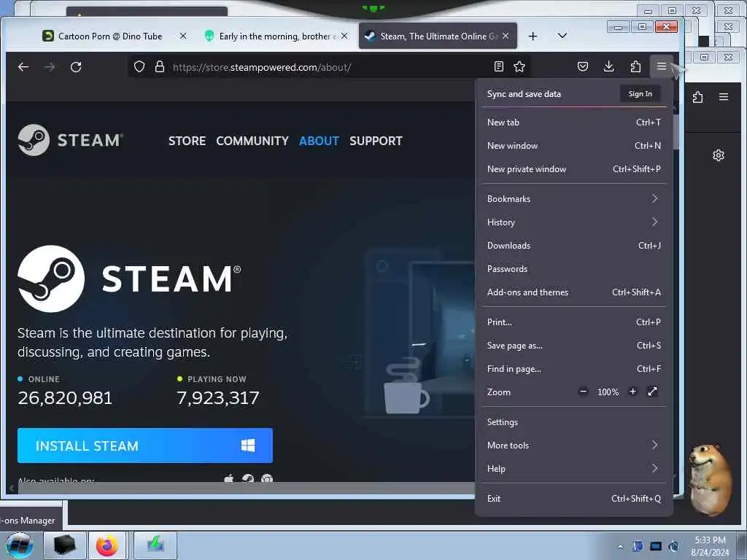Click the SteamOS platform icon

(248, 478)
